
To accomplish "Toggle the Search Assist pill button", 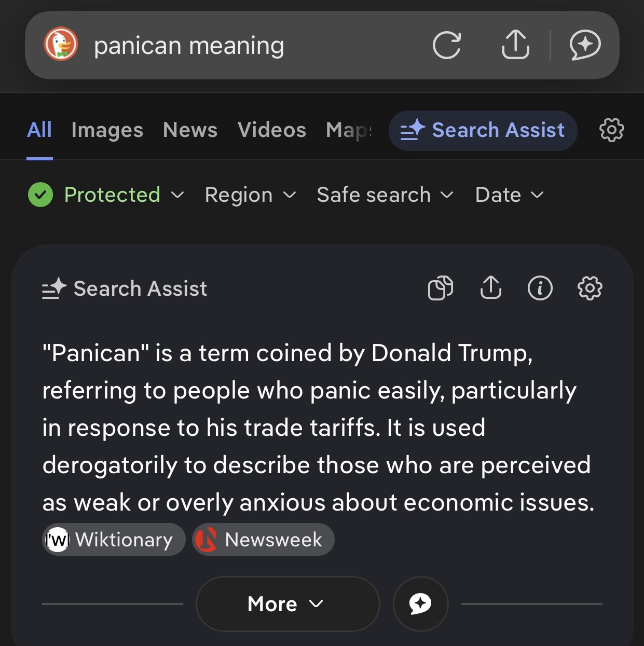I will point(483,130).
